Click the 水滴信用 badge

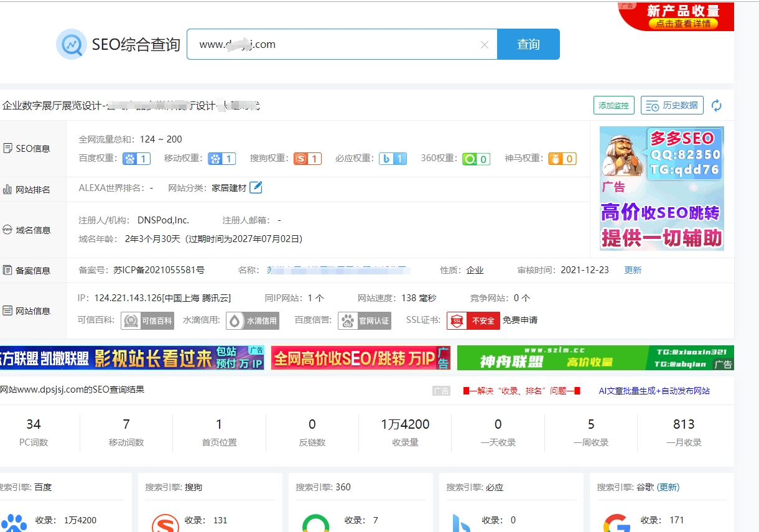coord(253,321)
